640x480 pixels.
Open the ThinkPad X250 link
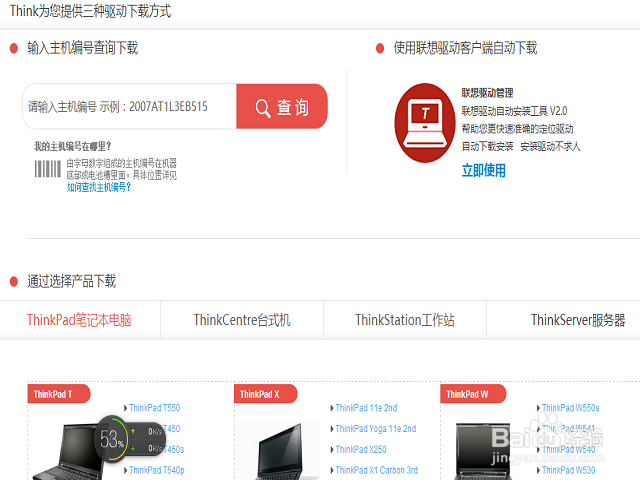point(361,449)
